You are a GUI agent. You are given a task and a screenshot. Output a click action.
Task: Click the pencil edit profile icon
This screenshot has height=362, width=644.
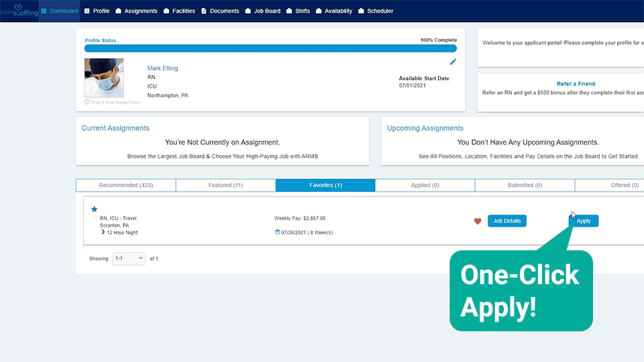point(453,62)
